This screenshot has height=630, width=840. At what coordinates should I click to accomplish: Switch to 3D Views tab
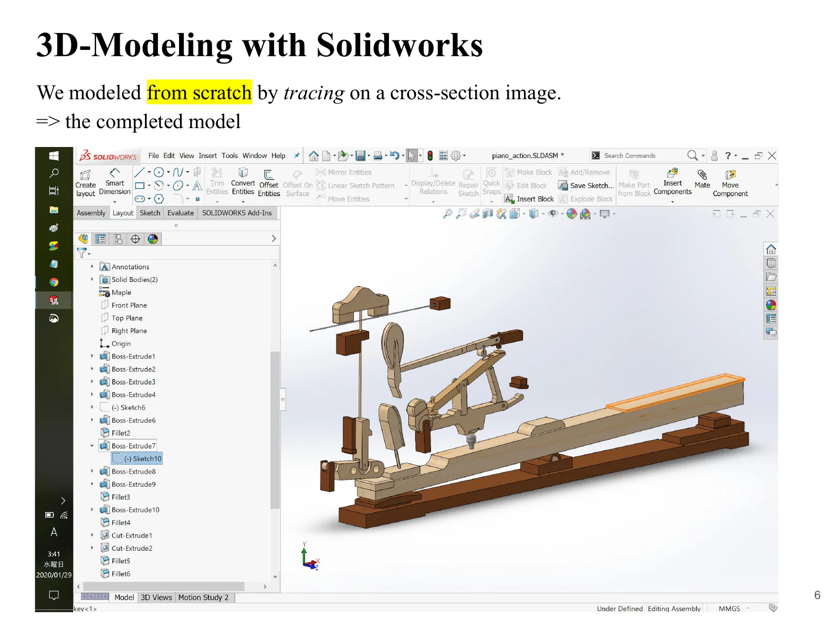pyautogui.click(x=156, y=597)
